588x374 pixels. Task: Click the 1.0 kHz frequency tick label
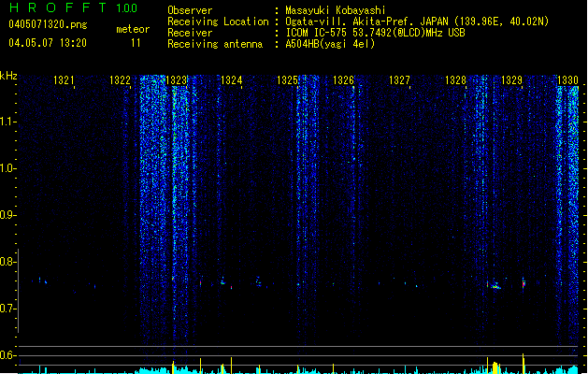[7, 168]
